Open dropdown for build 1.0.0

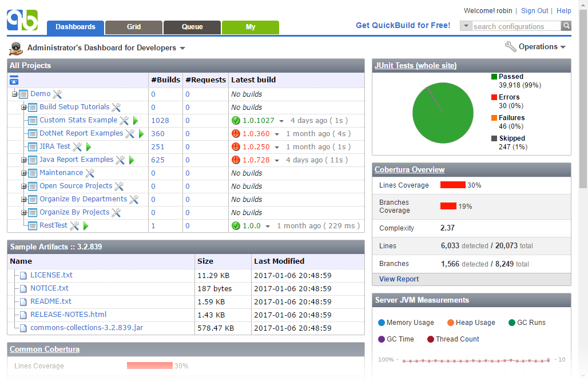tap(268, 227)
